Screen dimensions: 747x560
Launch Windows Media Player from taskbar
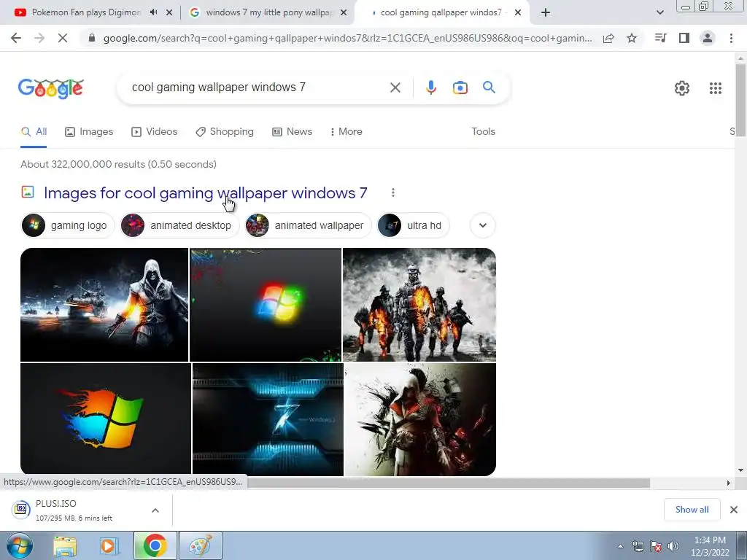[109, 545]
